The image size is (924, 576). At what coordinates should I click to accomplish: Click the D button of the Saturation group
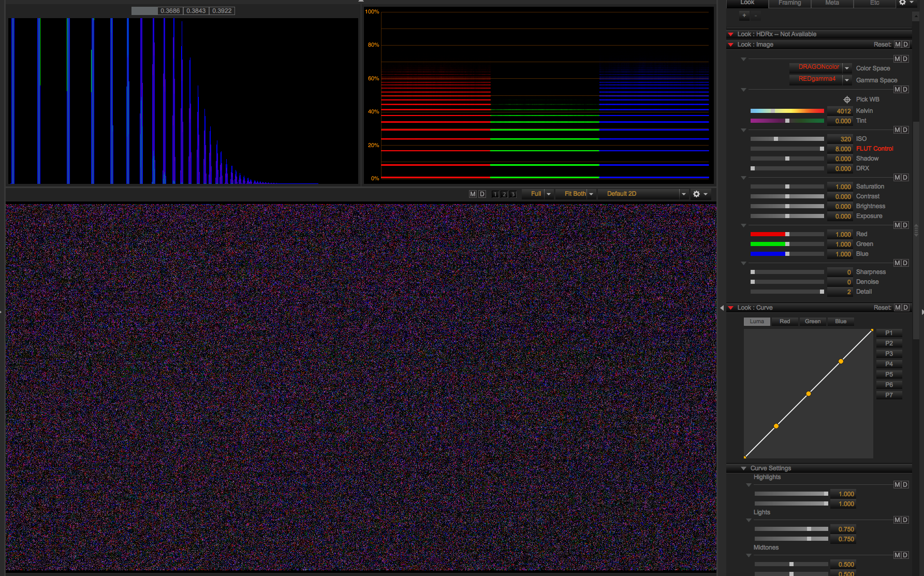click(x=905, y=178)
